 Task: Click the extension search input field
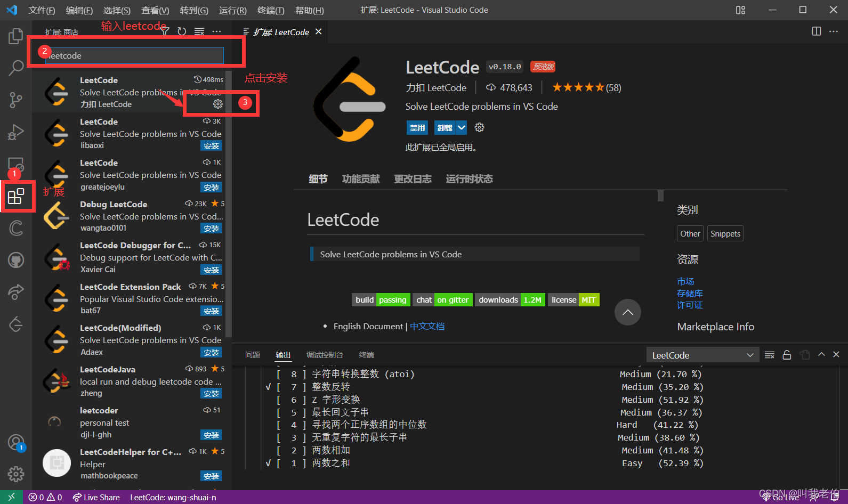[134, 55]
